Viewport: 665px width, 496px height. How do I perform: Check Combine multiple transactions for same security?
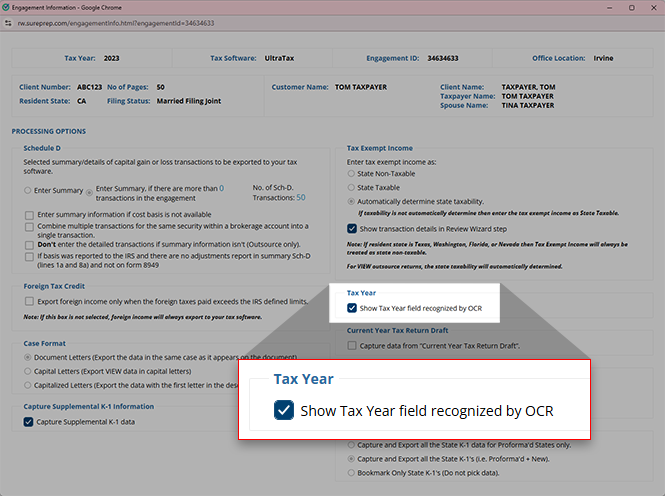tap(29, 227)
